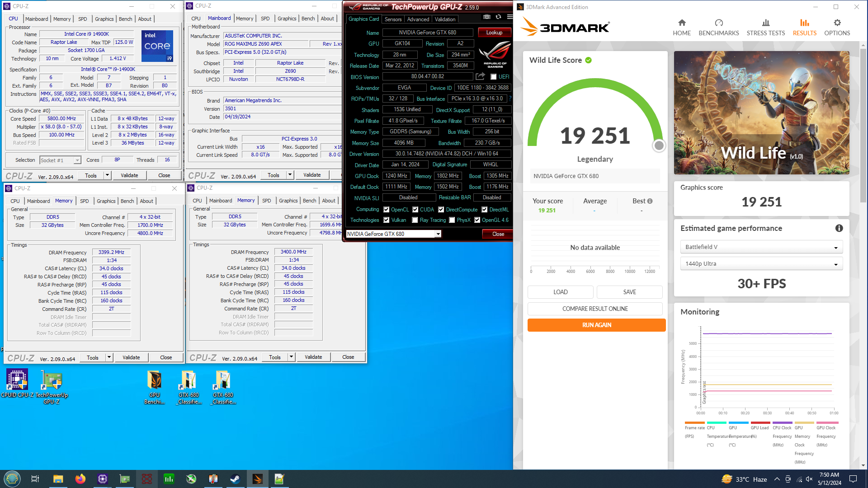Toggle the PhysX checkbox

click(x=452, y=220)
